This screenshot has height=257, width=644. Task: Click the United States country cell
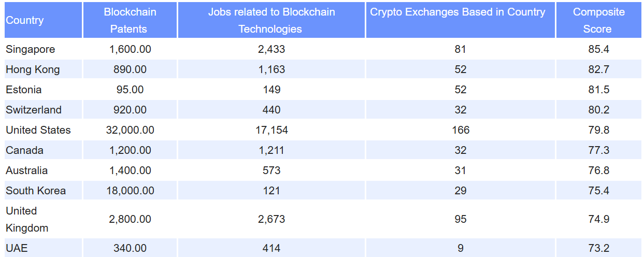point(38,130)
